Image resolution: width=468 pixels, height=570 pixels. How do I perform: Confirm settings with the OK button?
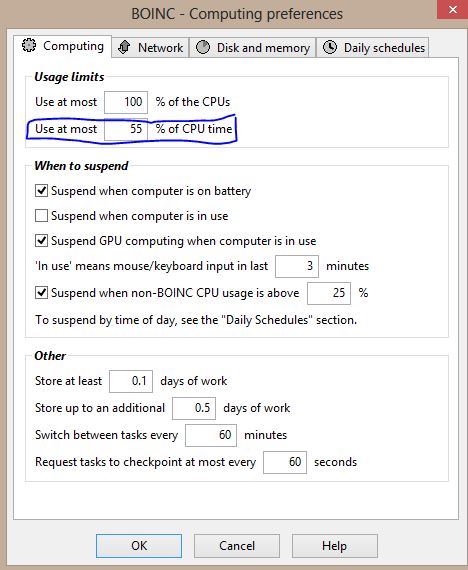coord(139,546)
